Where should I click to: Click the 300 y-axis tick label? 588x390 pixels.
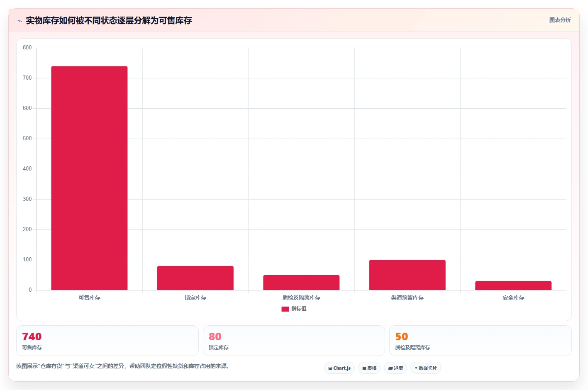[27, 199]
